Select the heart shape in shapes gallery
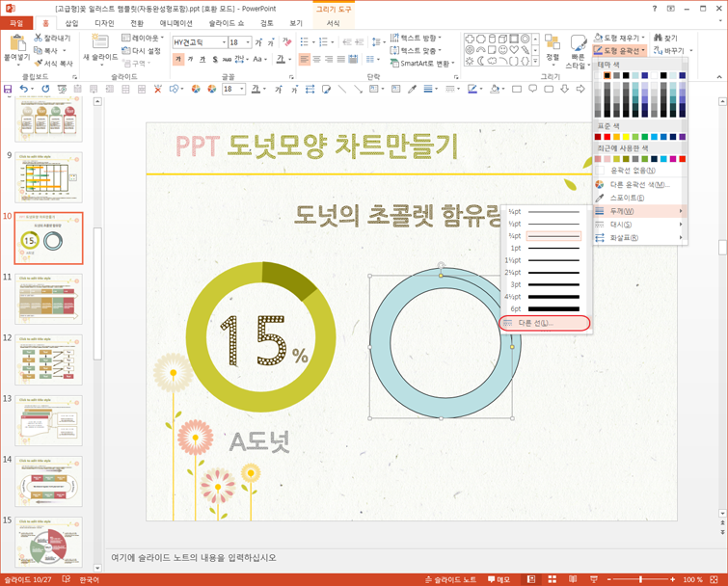 tap(514, 50)
